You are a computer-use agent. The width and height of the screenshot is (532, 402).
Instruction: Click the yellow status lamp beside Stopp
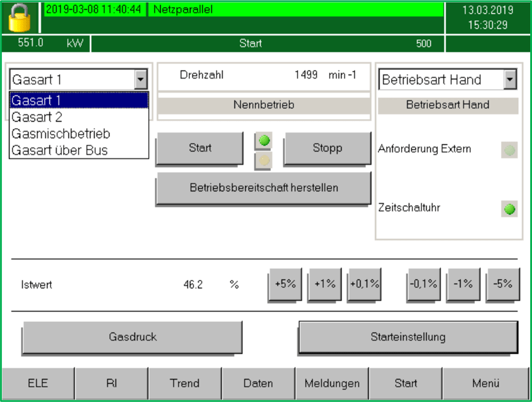(x=263, y=160)
